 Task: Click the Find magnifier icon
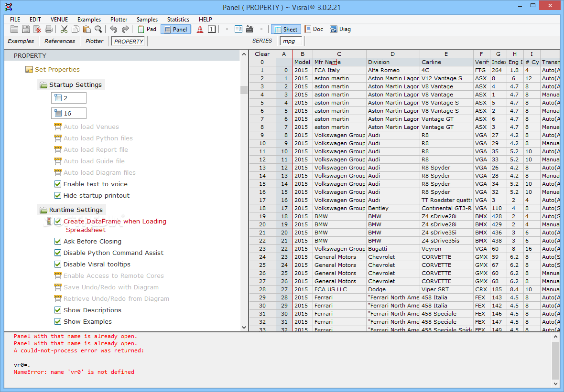98,30
